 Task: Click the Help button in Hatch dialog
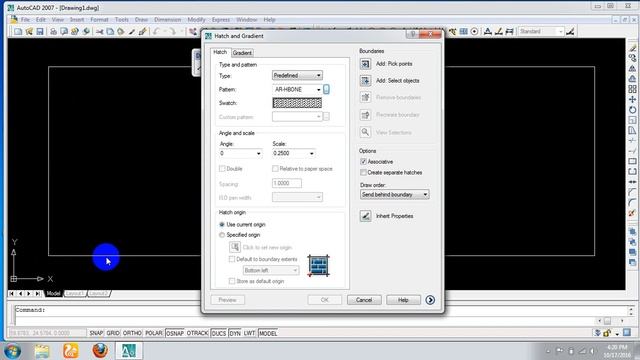403,300
